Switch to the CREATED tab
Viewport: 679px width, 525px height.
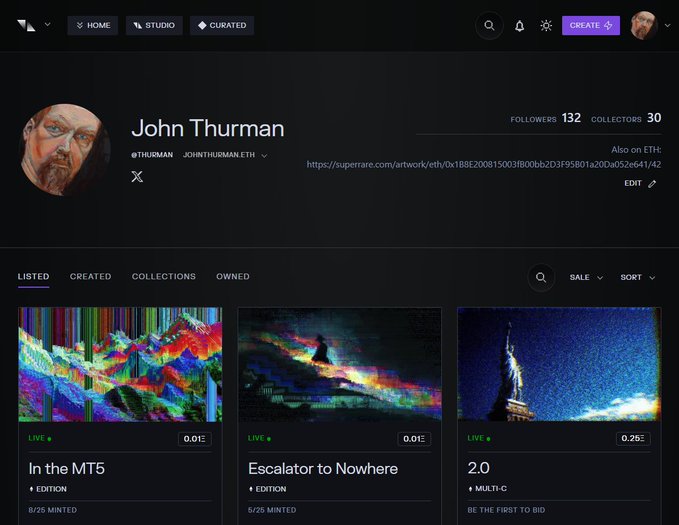click(x=91, y=276)
